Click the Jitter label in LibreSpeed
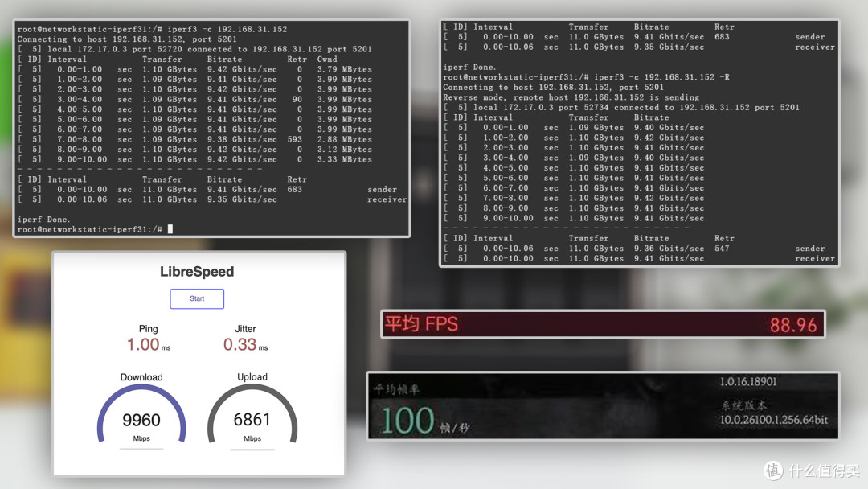 click(x=245, y=328)
